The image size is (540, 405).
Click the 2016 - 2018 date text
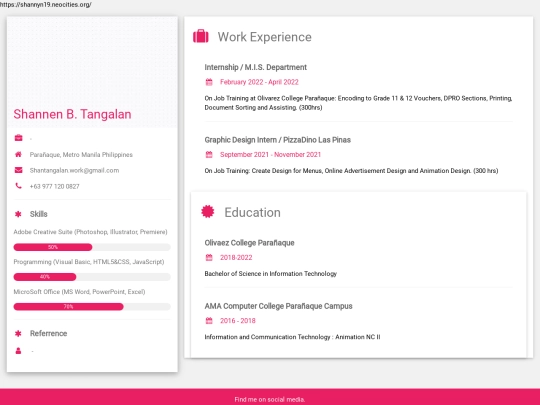point(238,321)
